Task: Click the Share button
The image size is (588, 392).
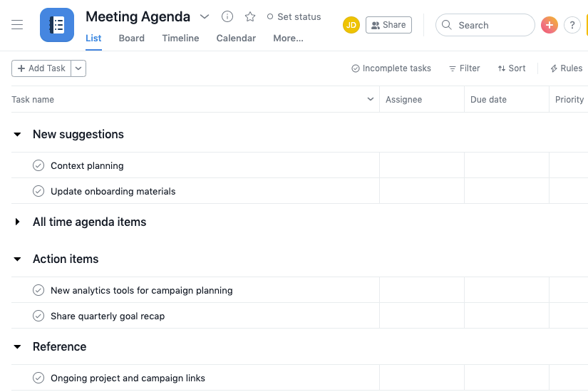Action: (388, 25)
